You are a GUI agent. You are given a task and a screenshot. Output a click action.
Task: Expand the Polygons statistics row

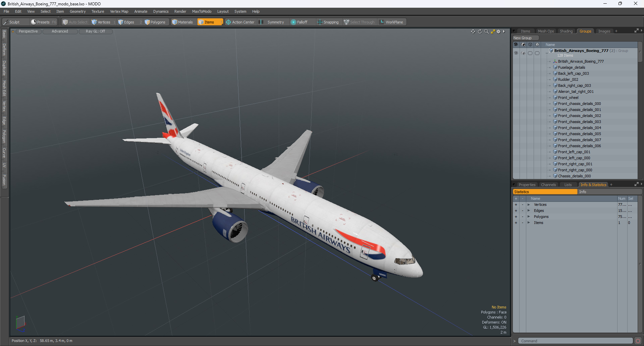pos(529,217)
